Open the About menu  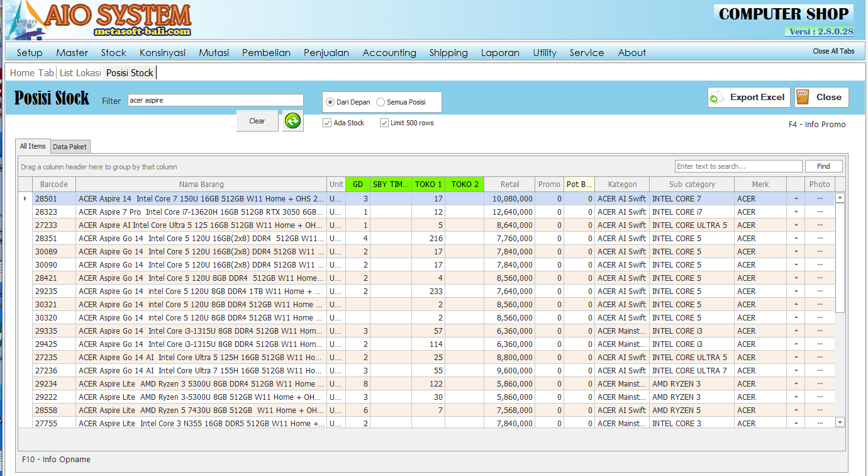(x=632, y=53)
